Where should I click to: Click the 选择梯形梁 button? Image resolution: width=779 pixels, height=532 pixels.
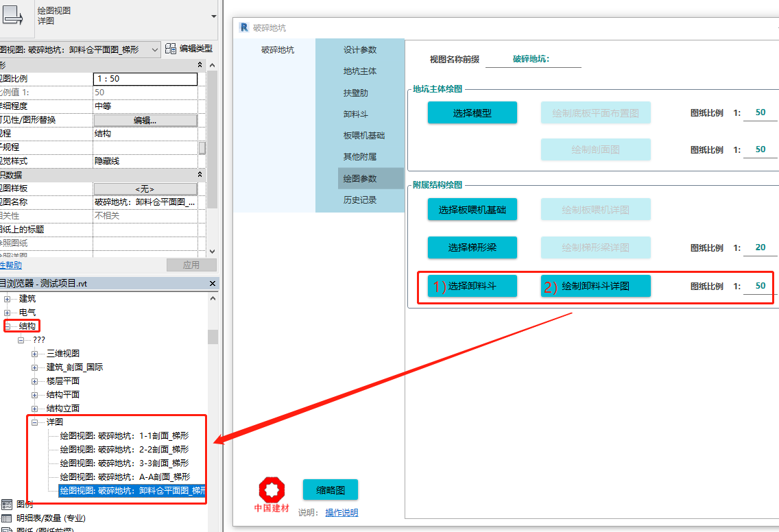click(472, 247)
